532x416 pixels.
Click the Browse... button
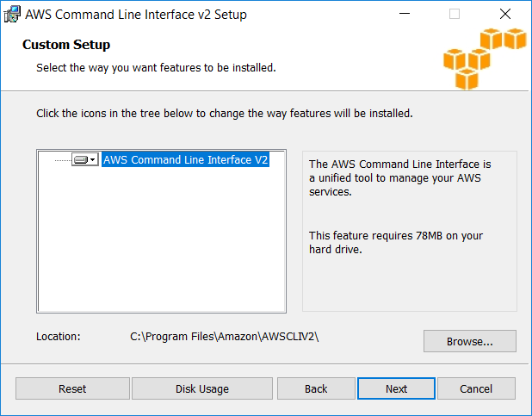[x=469, y=341]
